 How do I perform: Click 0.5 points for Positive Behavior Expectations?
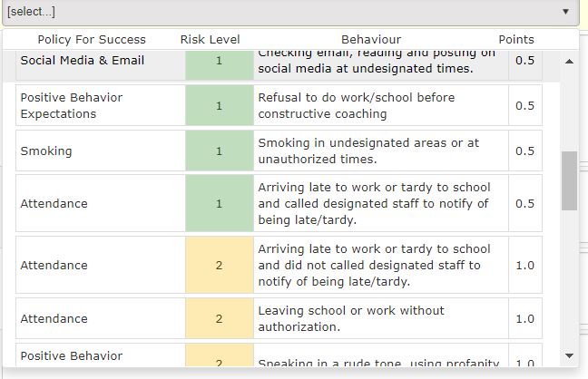[525, 105]
